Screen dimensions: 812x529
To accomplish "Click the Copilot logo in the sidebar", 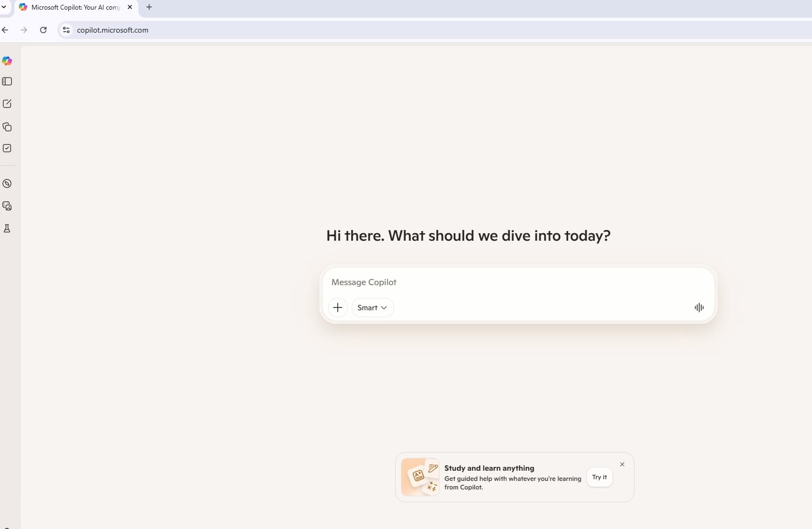I will coord(7,61).
